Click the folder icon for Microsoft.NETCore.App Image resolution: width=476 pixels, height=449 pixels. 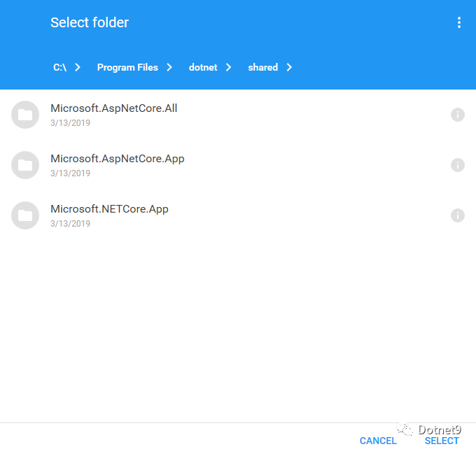pos(25,215)
